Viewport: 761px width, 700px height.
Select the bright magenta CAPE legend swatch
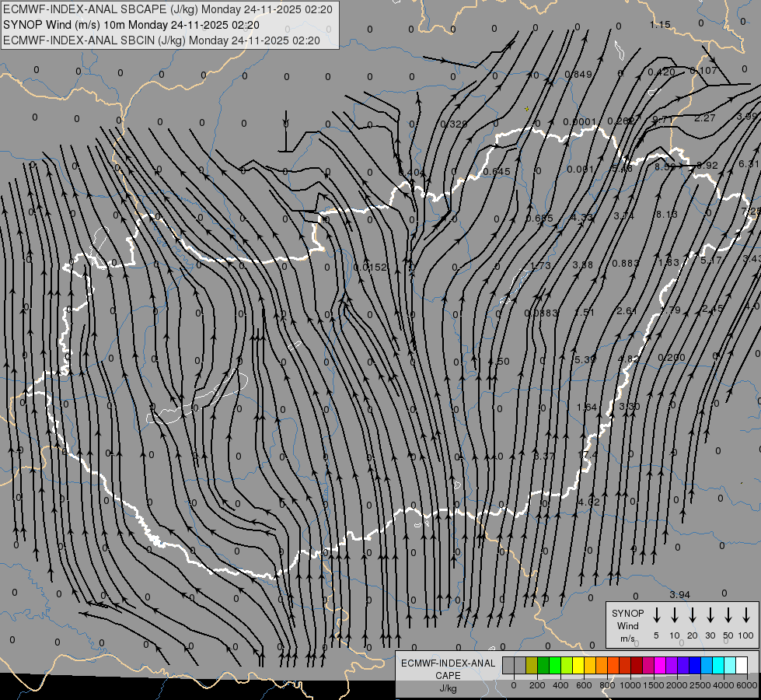(x=660, y=665)
